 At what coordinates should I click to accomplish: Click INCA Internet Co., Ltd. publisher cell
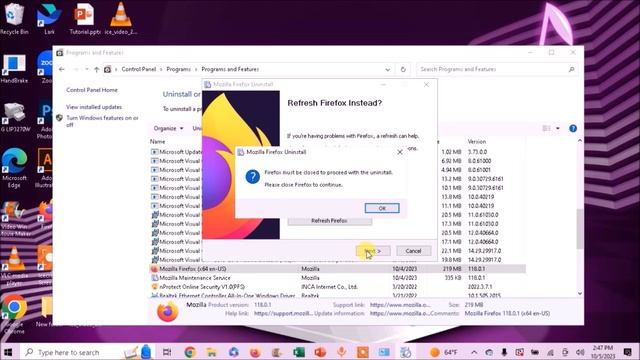click(x=329, y=287)
